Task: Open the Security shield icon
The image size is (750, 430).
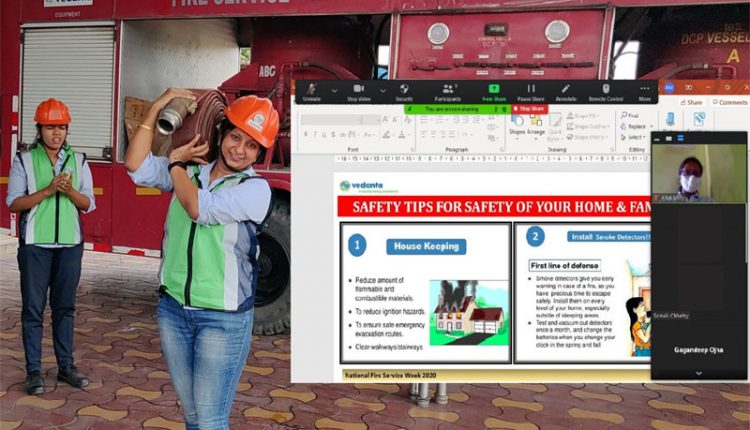Action: pyautogui.click(x=404, y=90)
